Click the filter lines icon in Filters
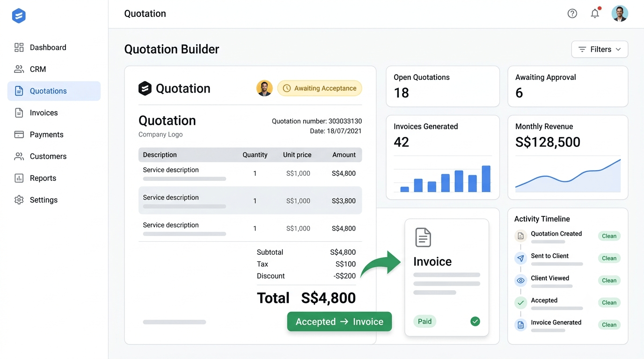Image resolution: width=644 pixels, height=359 pixels. coord(582,49)
